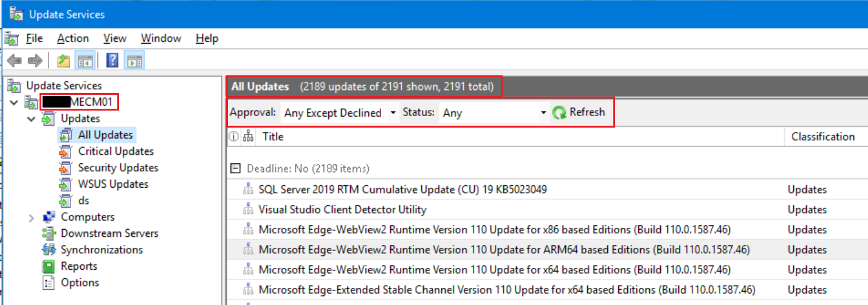Click the Downstream Servers icon
Screen dimensions: 868x305
click(x=49, y=233)
